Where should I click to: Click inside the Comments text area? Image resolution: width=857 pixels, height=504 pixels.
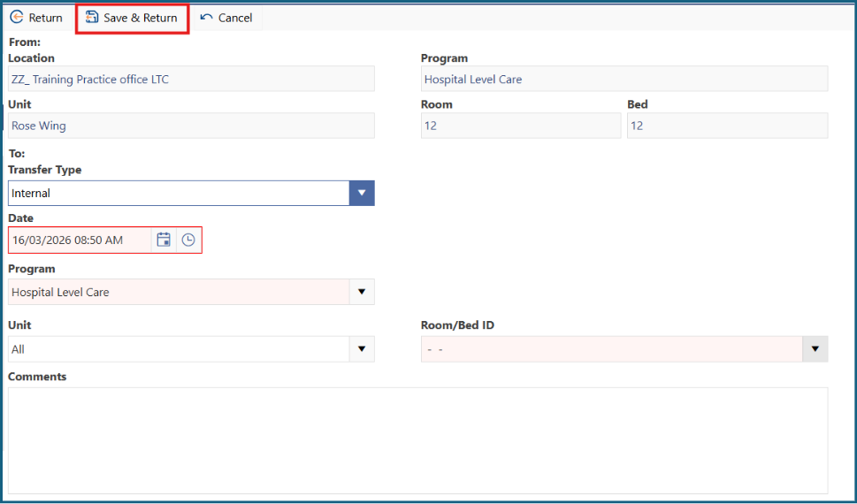pyautogui.click(x=418, y=440)
